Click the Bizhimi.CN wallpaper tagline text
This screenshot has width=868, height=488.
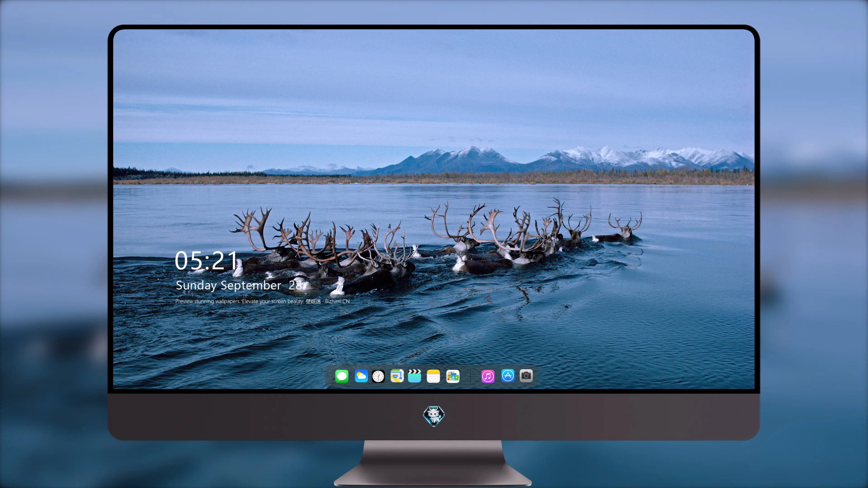(x=262, y=301)
